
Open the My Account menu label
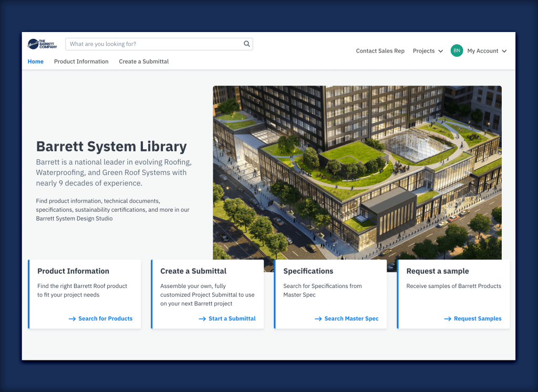483,51
